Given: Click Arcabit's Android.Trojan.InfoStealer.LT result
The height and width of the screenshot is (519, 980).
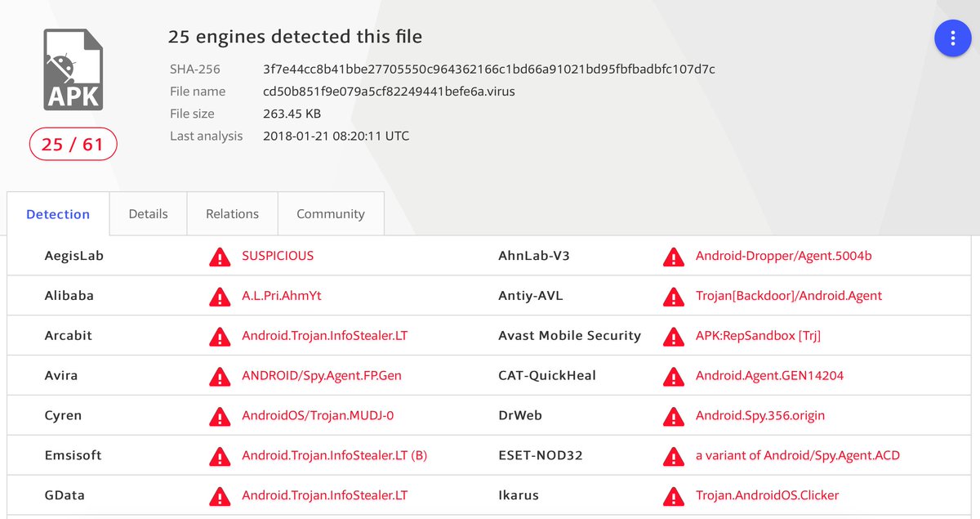Looking at the screenshot, I should [x=324, y=336].
